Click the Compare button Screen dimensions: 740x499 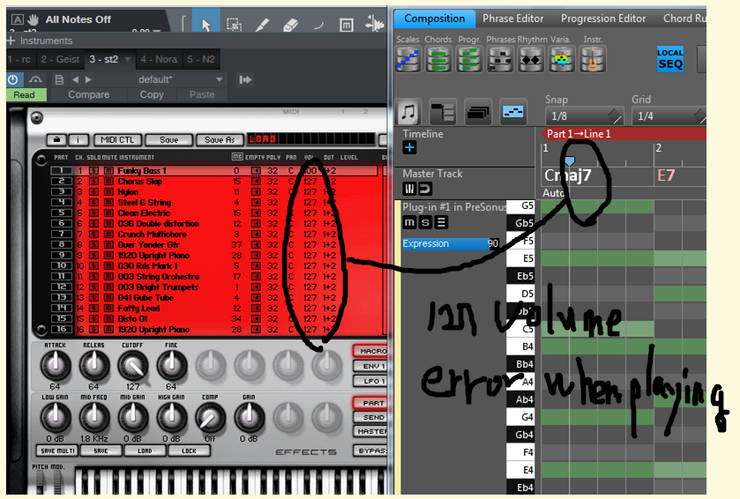[x=89, y=95]
